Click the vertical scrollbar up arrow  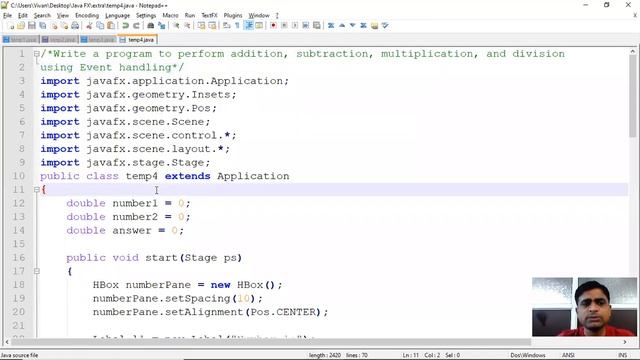pos(633,52)
